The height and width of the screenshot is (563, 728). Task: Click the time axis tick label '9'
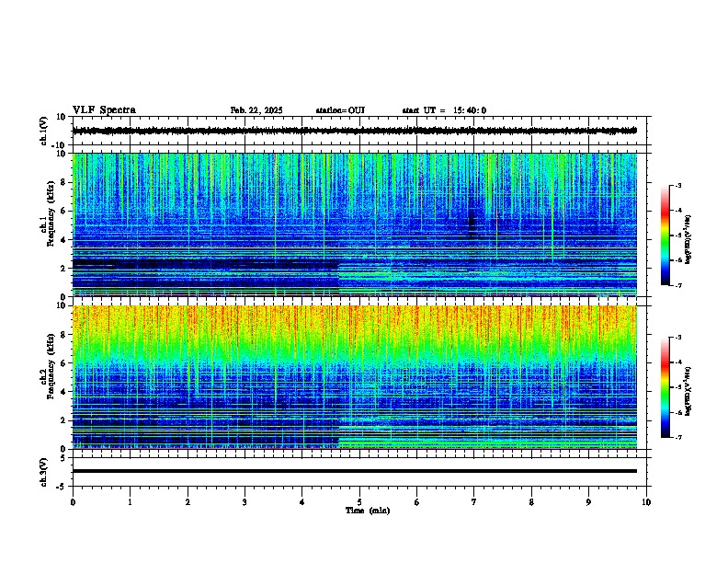[x=588, y=502]
